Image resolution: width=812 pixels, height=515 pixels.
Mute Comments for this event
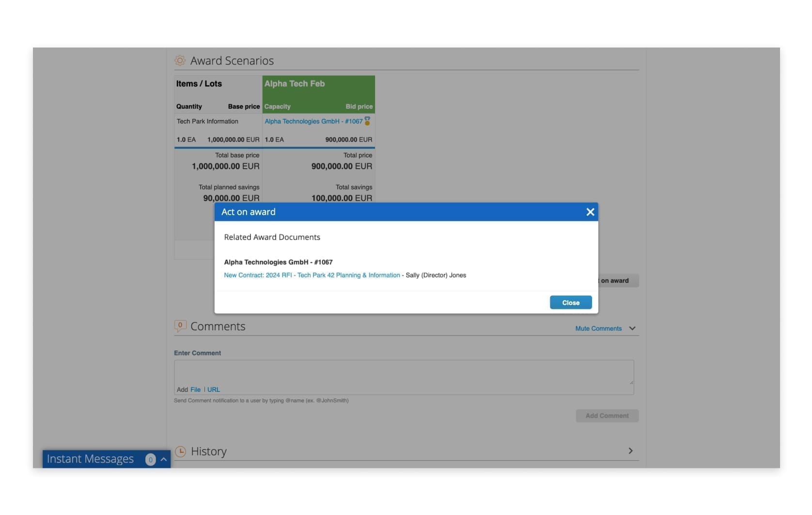point(598,328)
